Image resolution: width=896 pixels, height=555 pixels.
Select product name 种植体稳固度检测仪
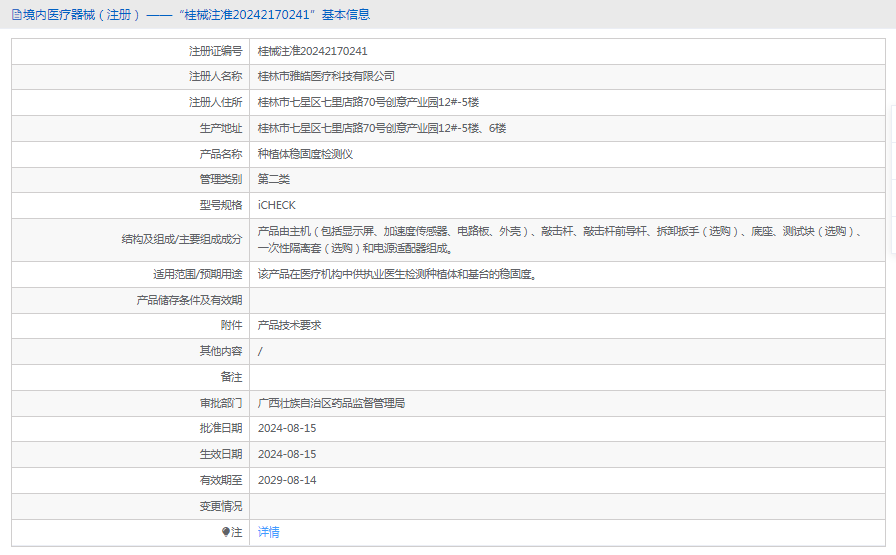point(305,154)
